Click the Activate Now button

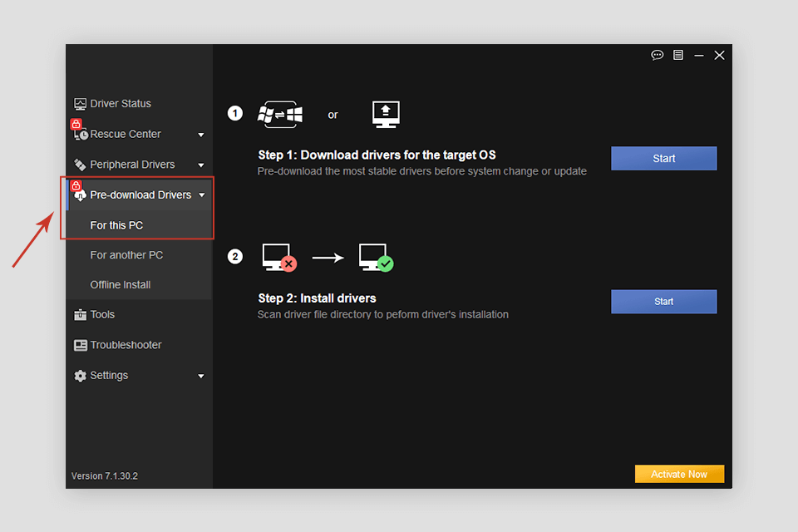pos(679,474)
